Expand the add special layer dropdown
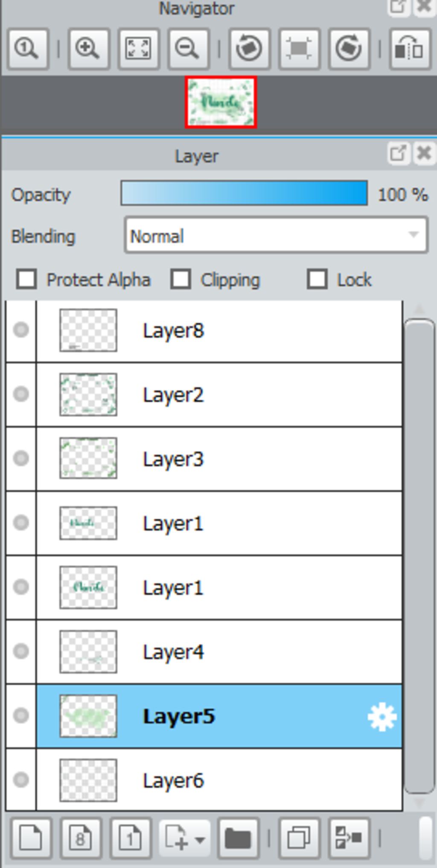The image size is (437, 868). 185,838
